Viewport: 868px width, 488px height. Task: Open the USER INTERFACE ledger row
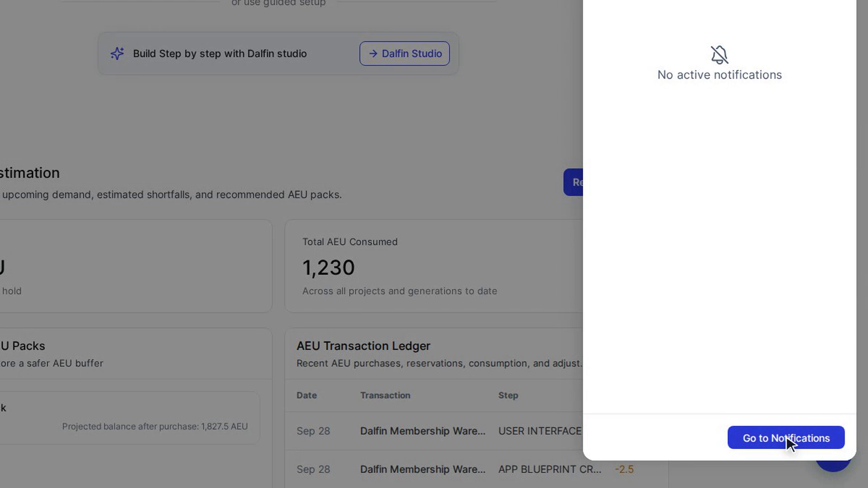point(434,431)
